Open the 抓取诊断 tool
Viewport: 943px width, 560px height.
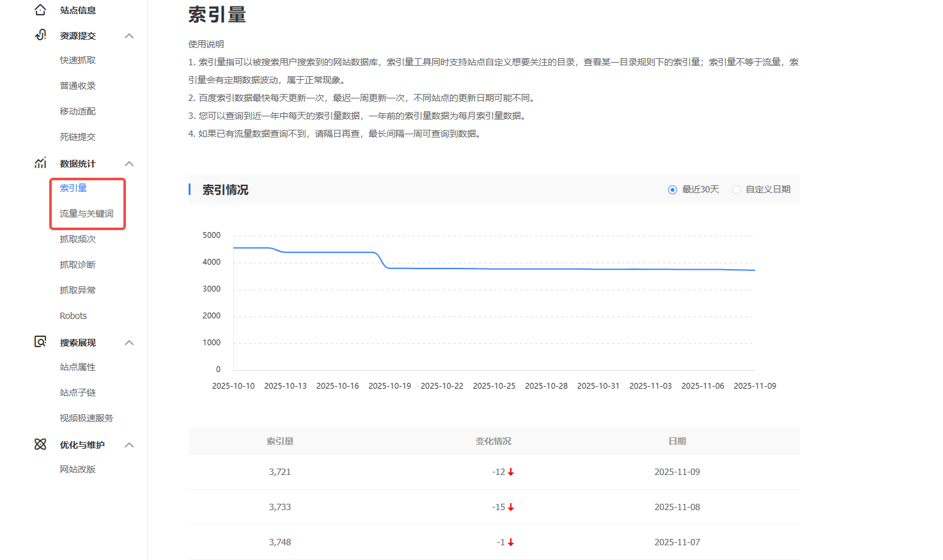point(77,264)
